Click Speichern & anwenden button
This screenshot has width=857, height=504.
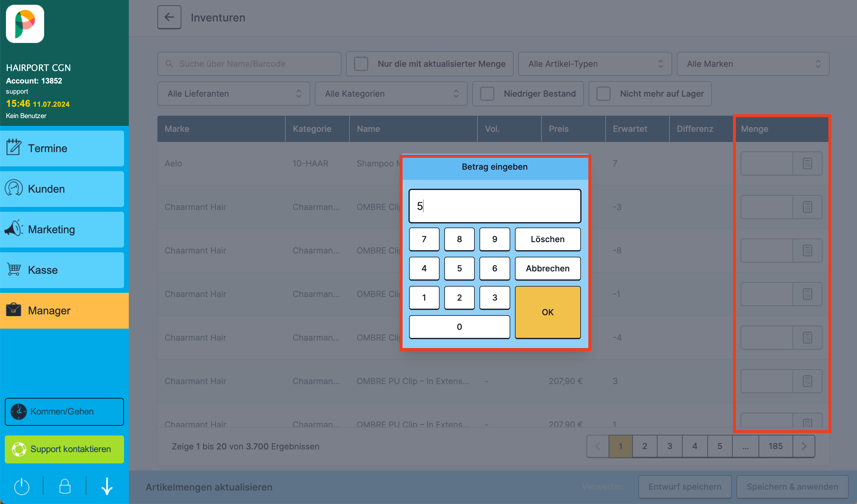pos(792,487)
